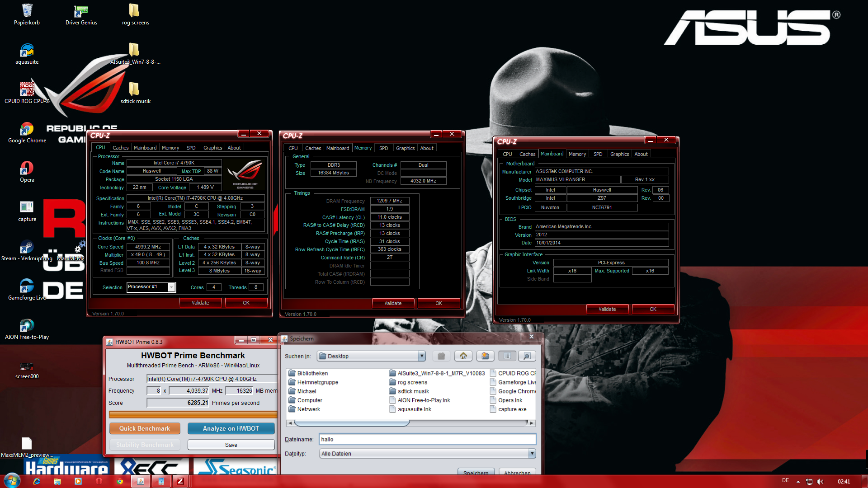The height and width of the screenshot is (488, 868).
Task: Click the DE language indicator in taskbar
Action: click(786, 481)
